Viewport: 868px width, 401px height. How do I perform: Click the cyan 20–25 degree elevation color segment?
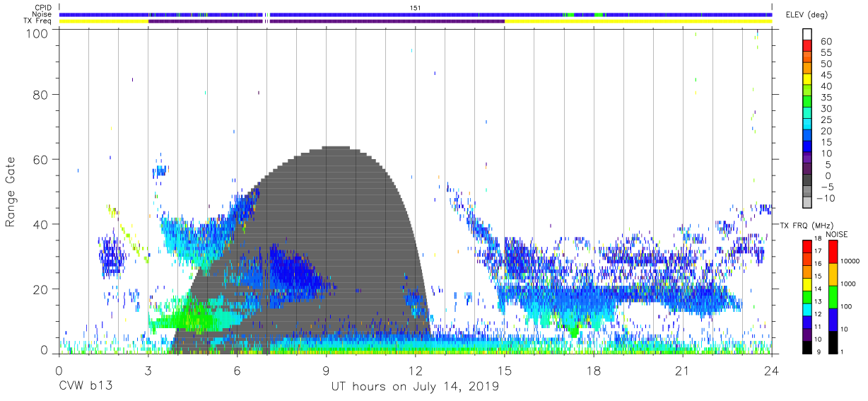tap(807, 125)
